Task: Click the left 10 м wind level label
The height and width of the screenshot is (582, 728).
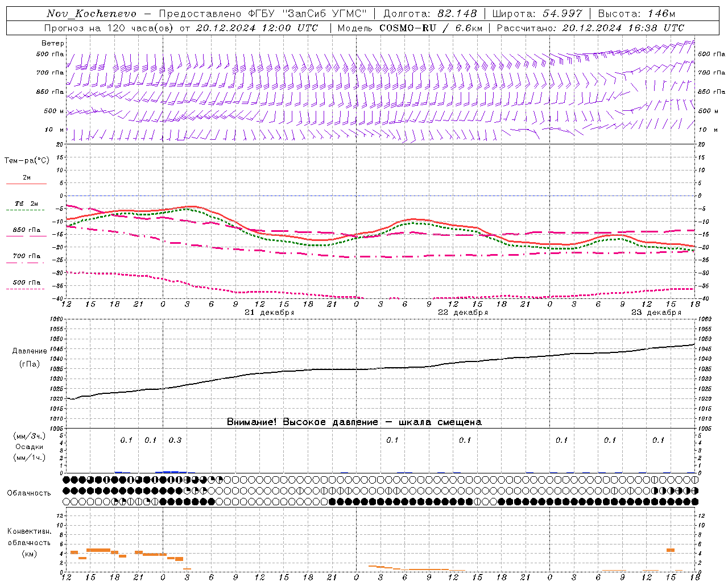Action: (54, 130)
